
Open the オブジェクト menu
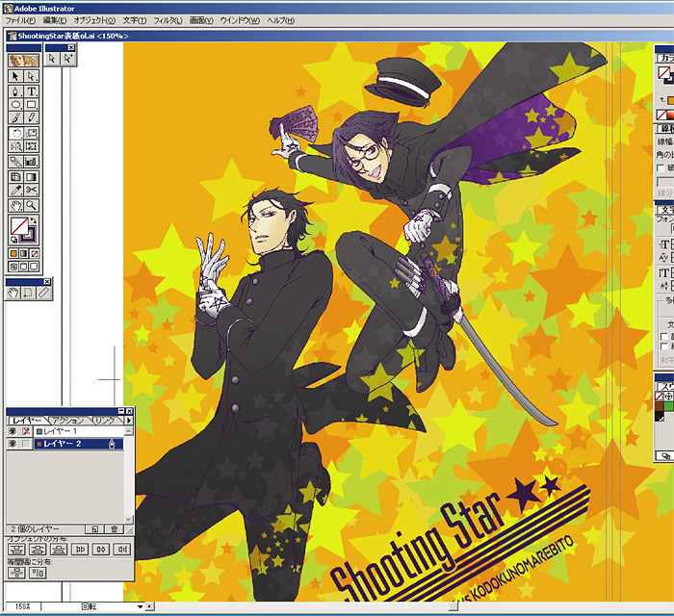pyautogui.click(x=94, y=20)
